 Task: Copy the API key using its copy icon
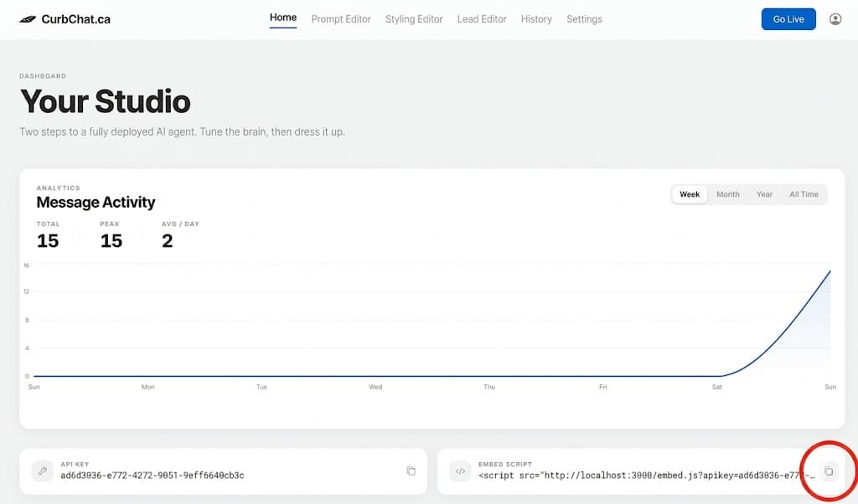click(411, 471)
